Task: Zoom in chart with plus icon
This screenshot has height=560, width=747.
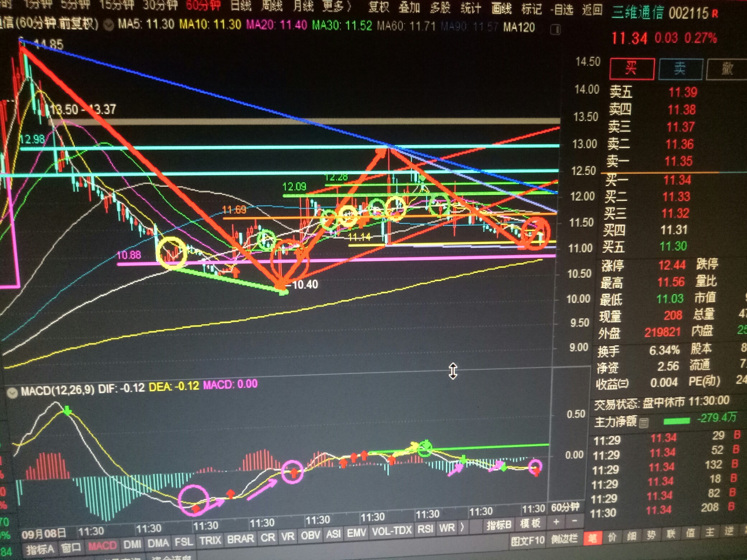Action: [x=556, y=522]
